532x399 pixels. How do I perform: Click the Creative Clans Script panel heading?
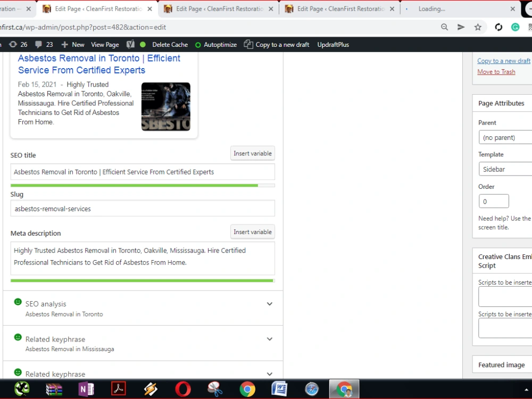(505, 261)
